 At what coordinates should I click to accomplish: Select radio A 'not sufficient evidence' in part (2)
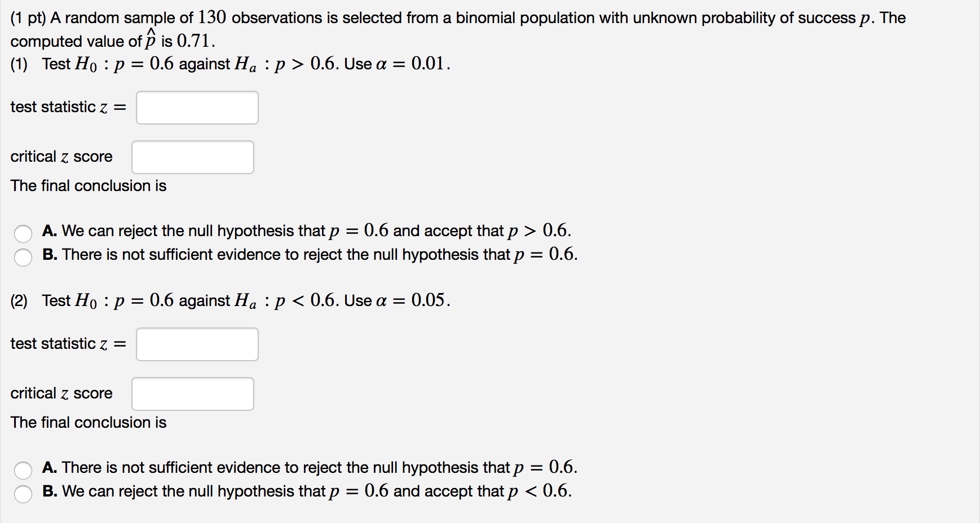click(x=23, y=470)
